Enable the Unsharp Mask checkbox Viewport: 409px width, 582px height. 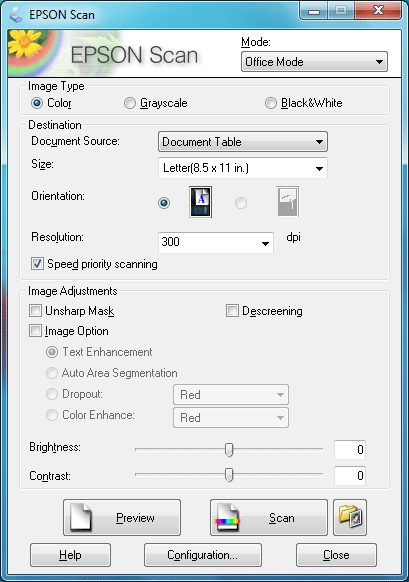pos(36,310)
